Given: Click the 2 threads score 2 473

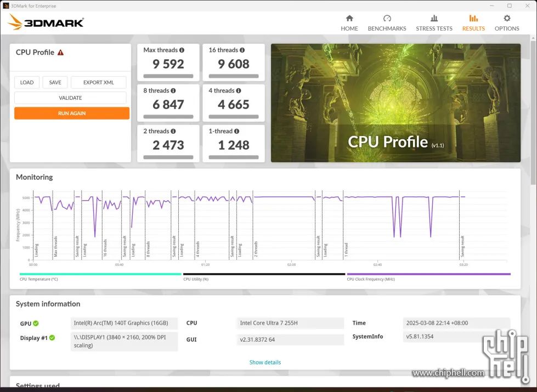Looking at the screenshot, I should coord(168,145).
